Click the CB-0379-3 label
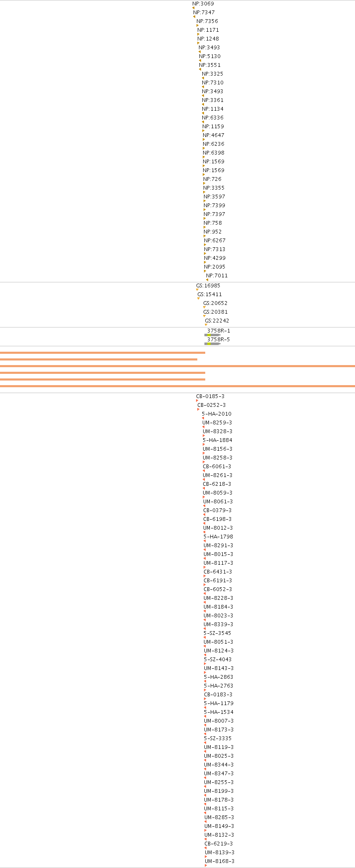The image size is (355, 868). click(217, 510)
